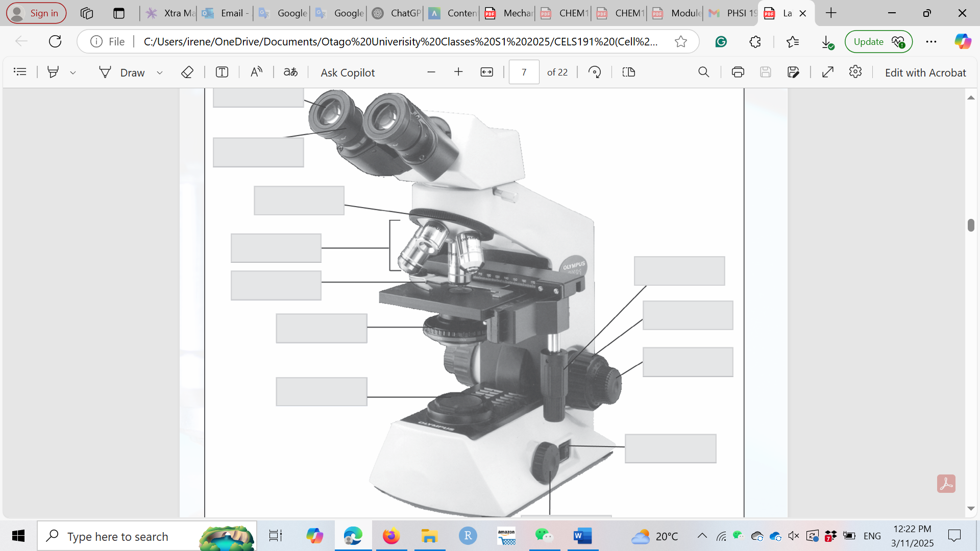Start Read aloud for the PDF
980x551 pixels.
pos(256,72)
